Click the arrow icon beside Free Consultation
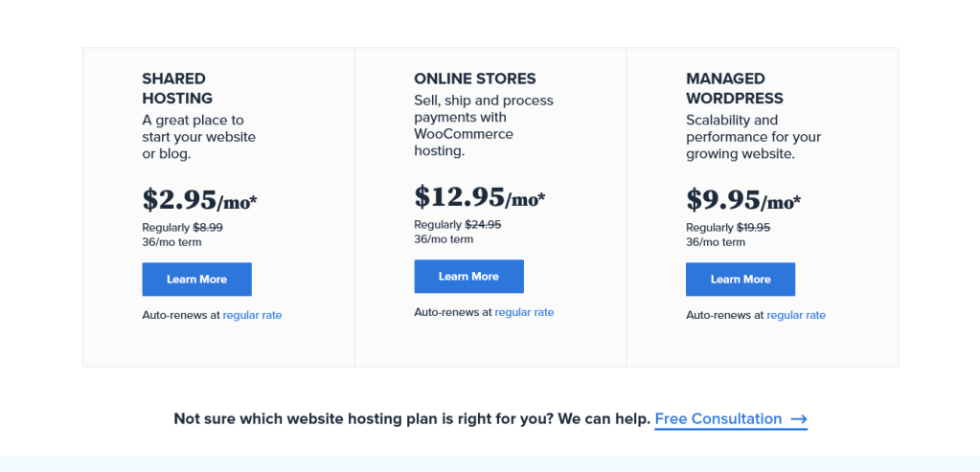980x472 pixels. tap(799, 419)
